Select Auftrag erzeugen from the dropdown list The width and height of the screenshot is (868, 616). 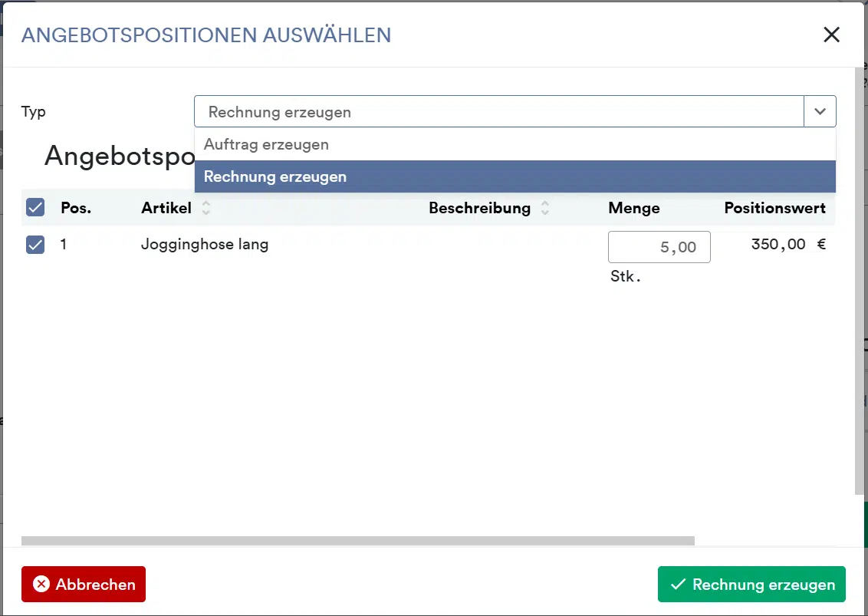(x=265, y=144)
